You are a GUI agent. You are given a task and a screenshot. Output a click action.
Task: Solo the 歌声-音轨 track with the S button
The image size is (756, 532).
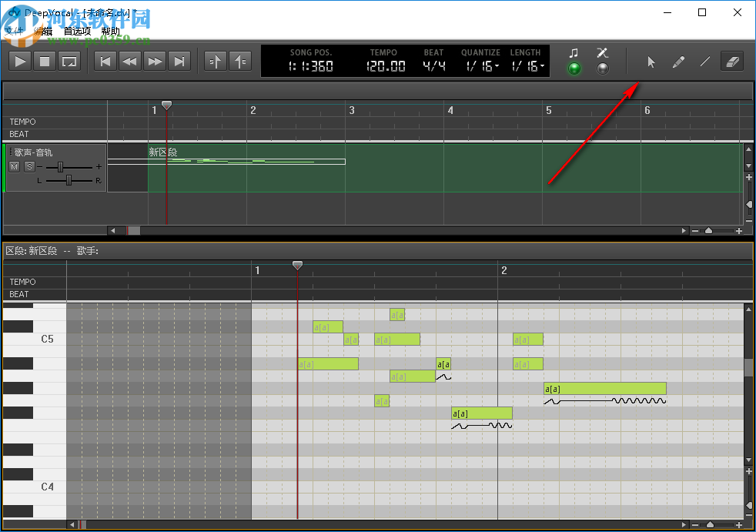[x=29, y=166]
